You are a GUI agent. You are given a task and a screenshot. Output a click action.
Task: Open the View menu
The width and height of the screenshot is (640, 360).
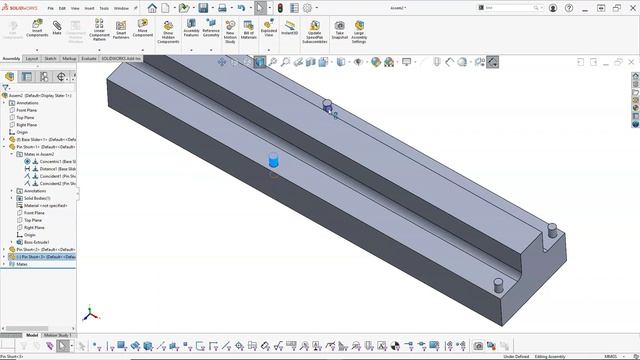click(x=75, y=8)
